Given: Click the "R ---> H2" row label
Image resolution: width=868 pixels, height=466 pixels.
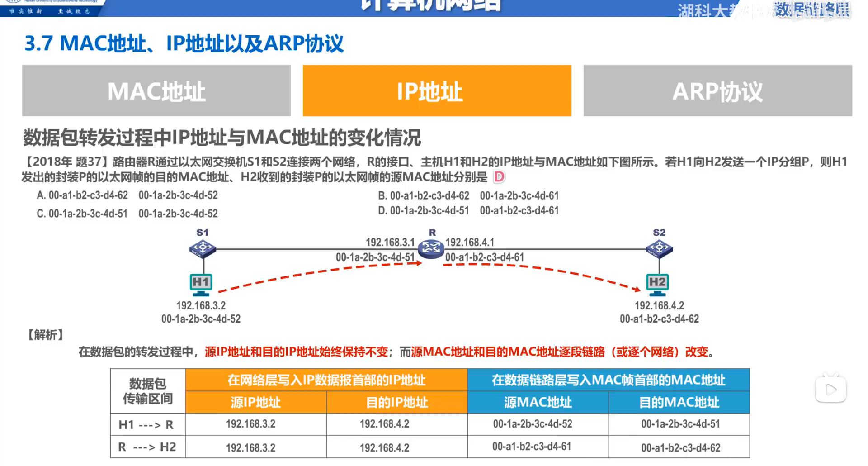Looking at the screenshot, I should pyautogui.click(x=147, y=447).
